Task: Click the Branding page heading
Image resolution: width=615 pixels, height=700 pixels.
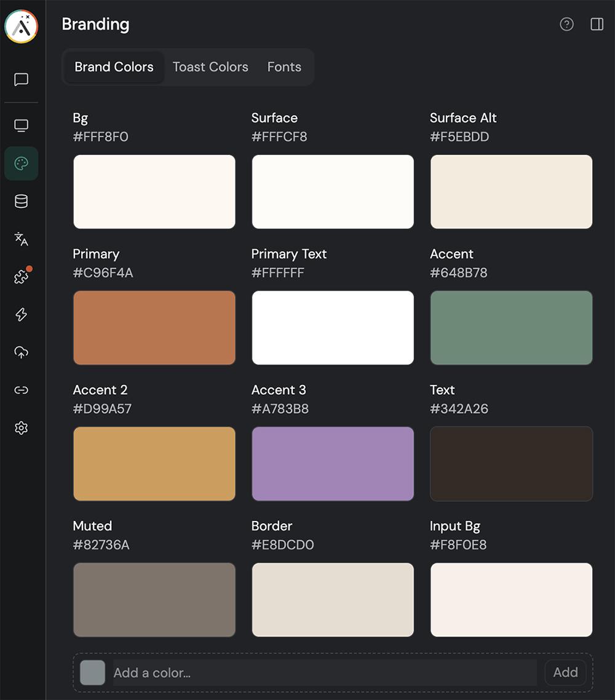Action: pos(95,25)
